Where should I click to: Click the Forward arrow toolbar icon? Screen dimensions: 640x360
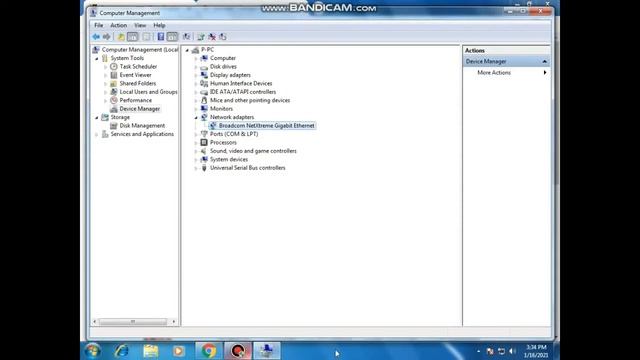pos(107,37)
